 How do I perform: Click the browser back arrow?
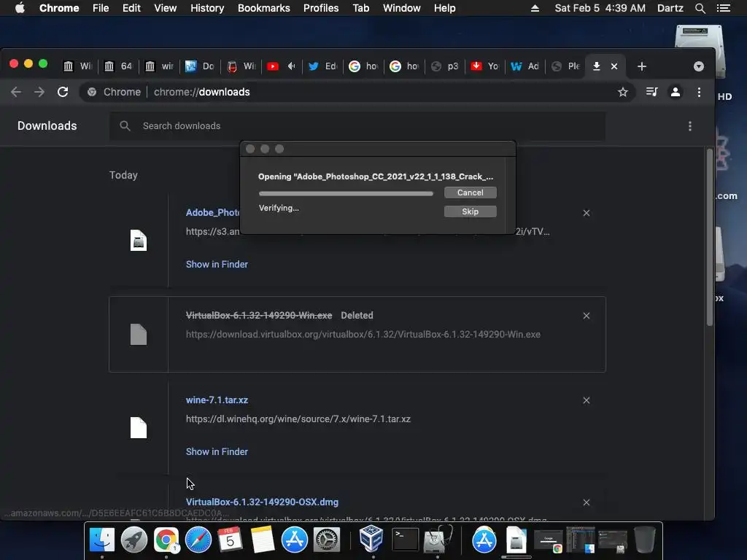click(x=16, y=92)
